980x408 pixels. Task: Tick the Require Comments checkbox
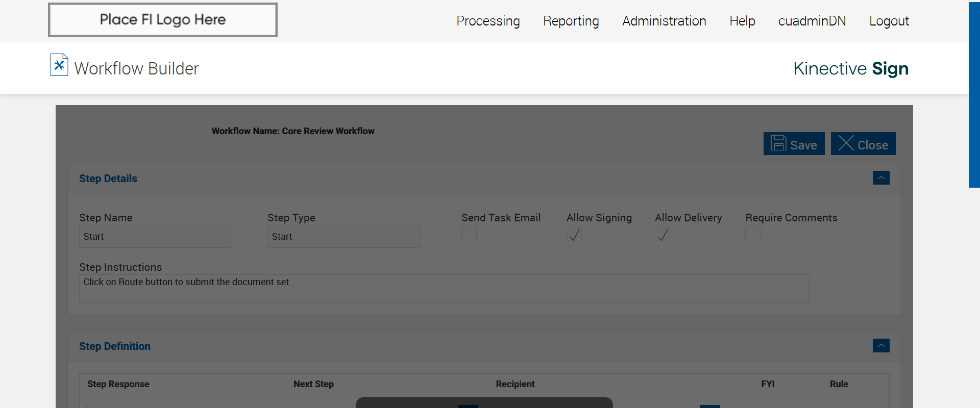[753, 235]
